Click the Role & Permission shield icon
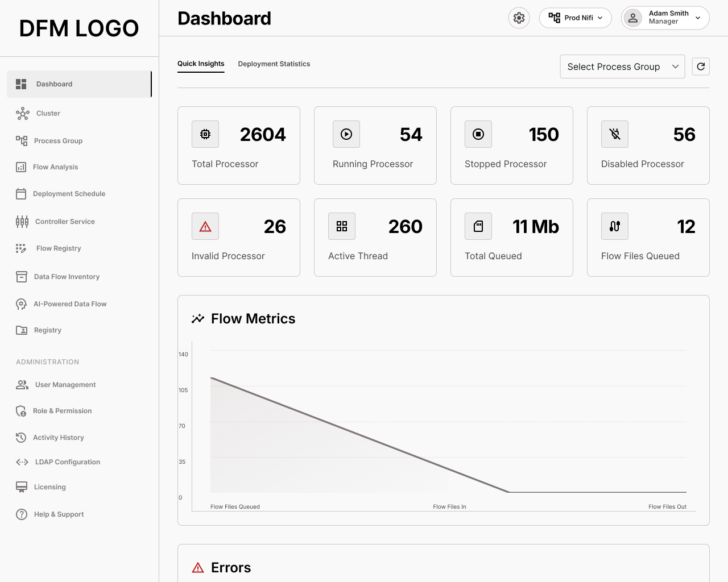Image resolution: width=728 pixels, height=582 pixels. (21, 411)
